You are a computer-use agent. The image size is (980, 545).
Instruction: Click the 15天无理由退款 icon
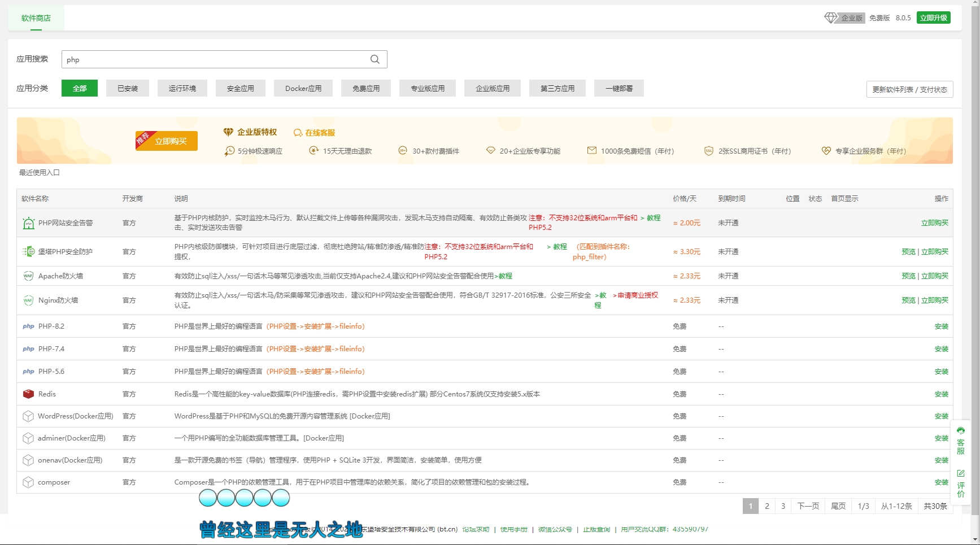(314, 150)
